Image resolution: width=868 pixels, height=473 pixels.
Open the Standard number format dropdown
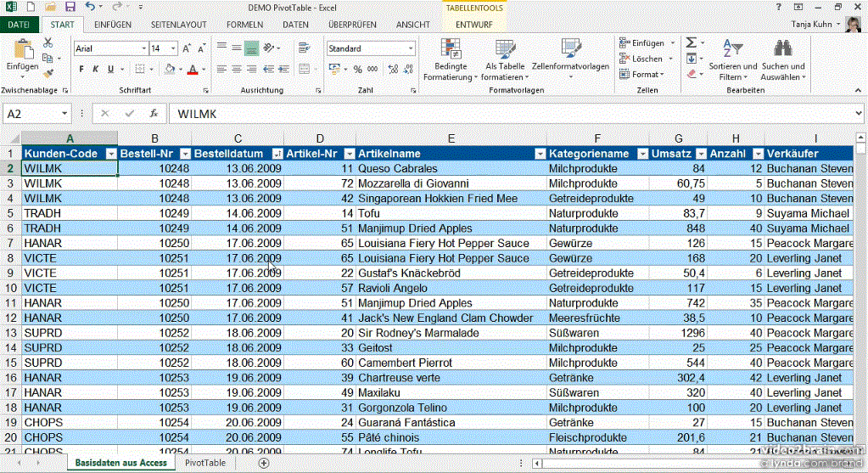411,48
